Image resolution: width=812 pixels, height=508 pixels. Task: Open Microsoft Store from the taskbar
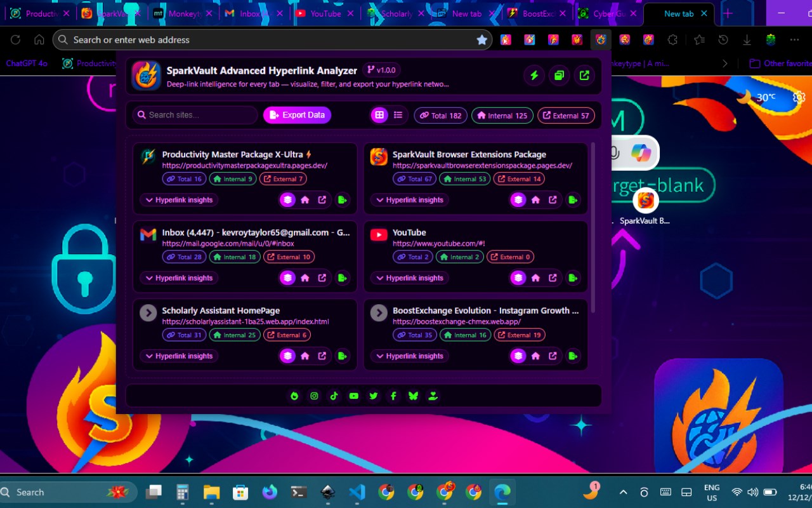(240, 492)
